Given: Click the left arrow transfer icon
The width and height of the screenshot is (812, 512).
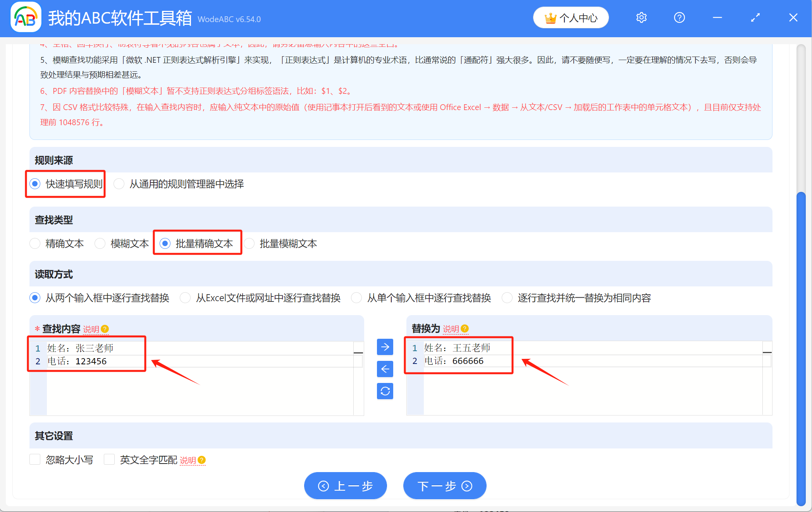Looking at the screenshot, I should [x=385, y=369].
